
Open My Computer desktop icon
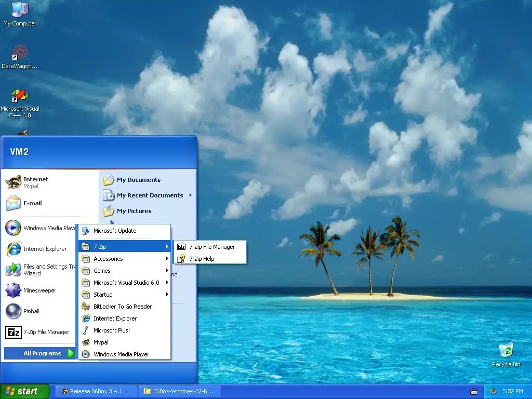[x=20, y=14]
